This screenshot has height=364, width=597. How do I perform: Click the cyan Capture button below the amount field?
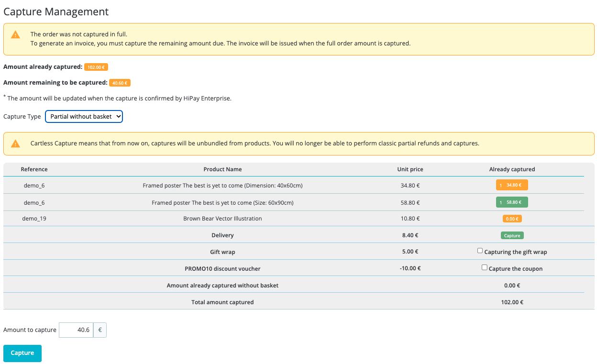[22, 353]
